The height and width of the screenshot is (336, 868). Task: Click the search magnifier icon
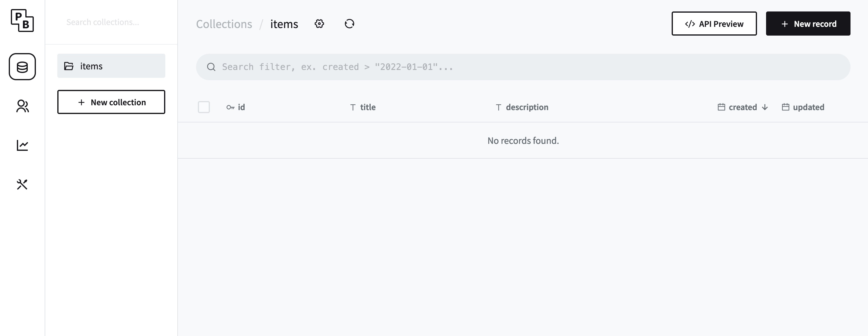pos(211,67)
